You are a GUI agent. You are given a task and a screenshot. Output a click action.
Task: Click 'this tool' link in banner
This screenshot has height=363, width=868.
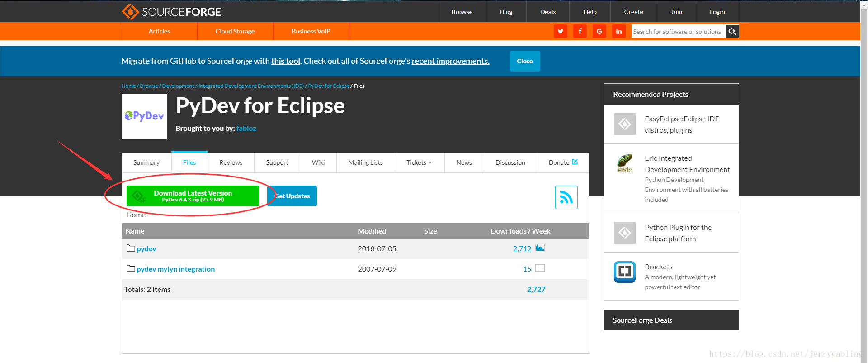[x=286, y=61]
